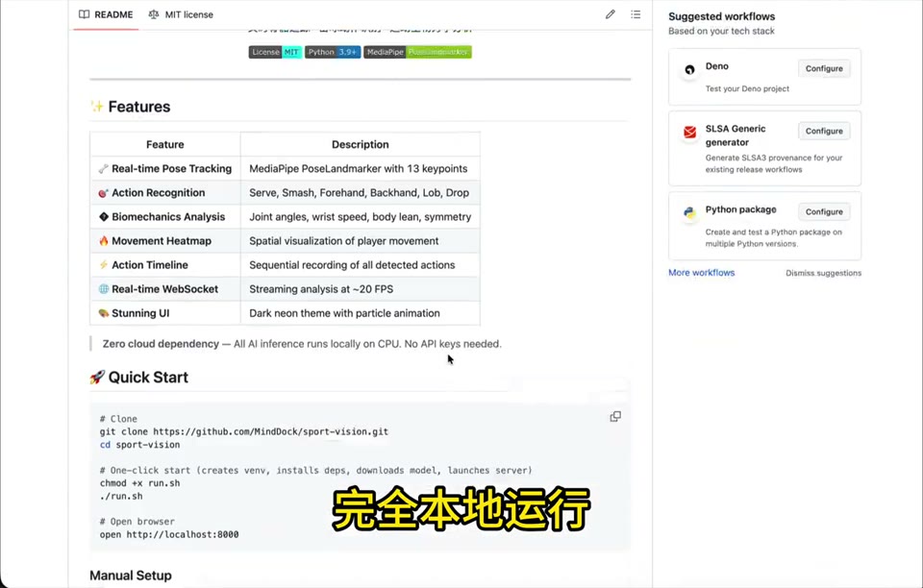Viewport: 923px width, 588px height.
Task: Click the 'chmod +x run.sh' line
Action: (139, 483)
